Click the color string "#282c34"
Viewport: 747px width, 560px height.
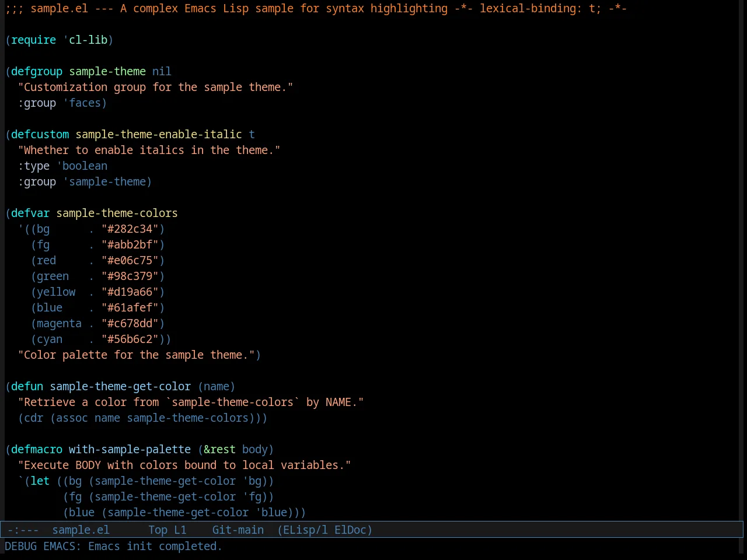point(130,229)
